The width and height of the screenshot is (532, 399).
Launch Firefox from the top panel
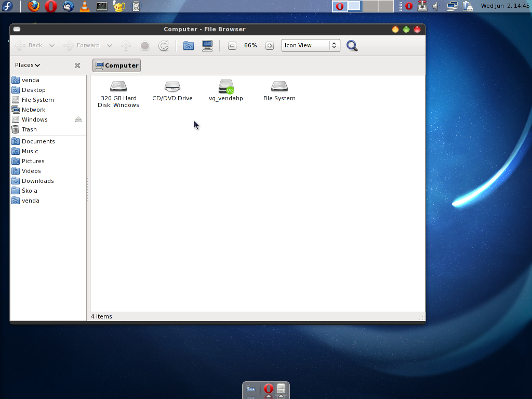coord(34,6)
